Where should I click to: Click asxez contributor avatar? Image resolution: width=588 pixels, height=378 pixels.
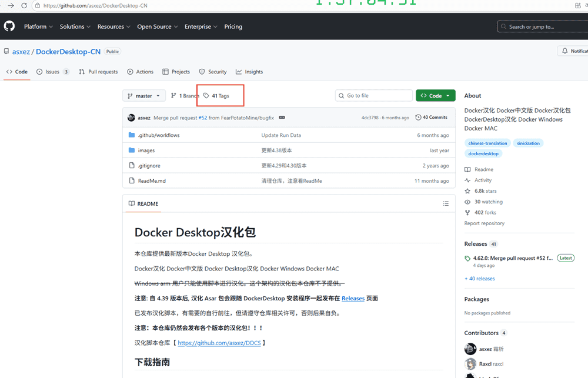[470, 349]
